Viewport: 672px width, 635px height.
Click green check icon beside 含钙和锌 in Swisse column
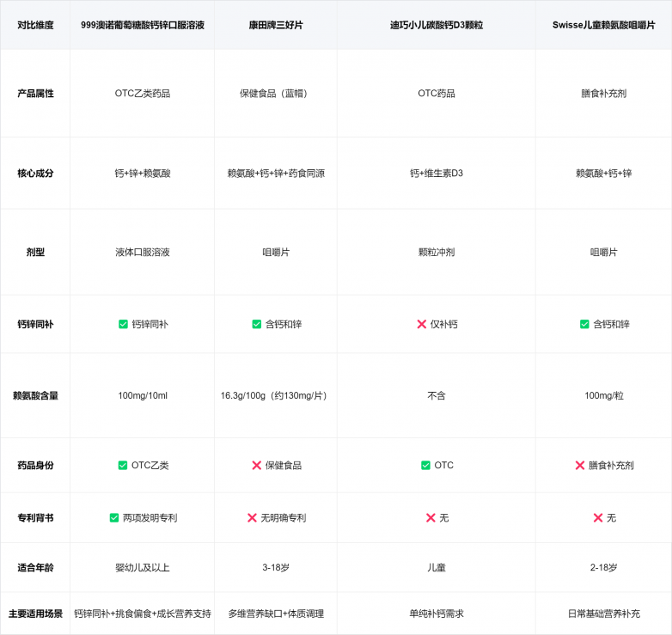point(584,324)
